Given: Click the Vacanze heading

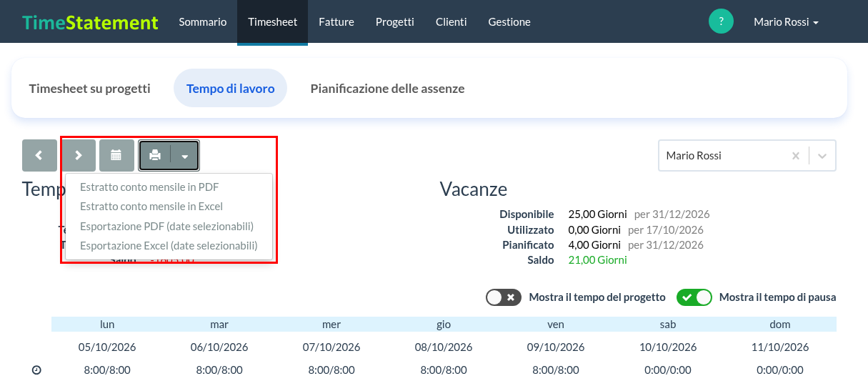Looking at the screenshot, I should 473,189.
